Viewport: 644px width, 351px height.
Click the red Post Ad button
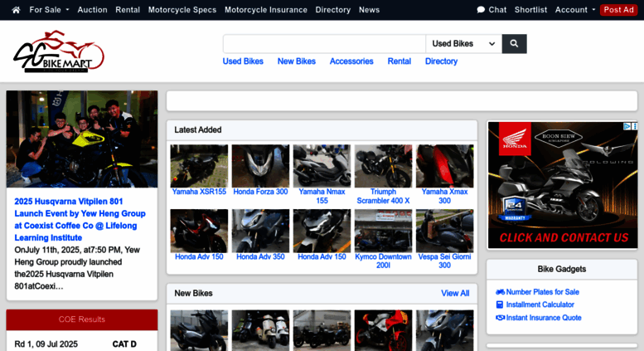618,10
